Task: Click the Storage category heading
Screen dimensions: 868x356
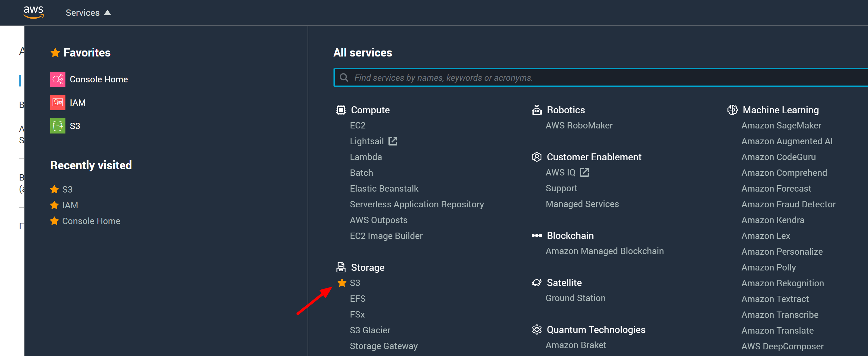Action: pyautogui.click(x=367, y=268)
